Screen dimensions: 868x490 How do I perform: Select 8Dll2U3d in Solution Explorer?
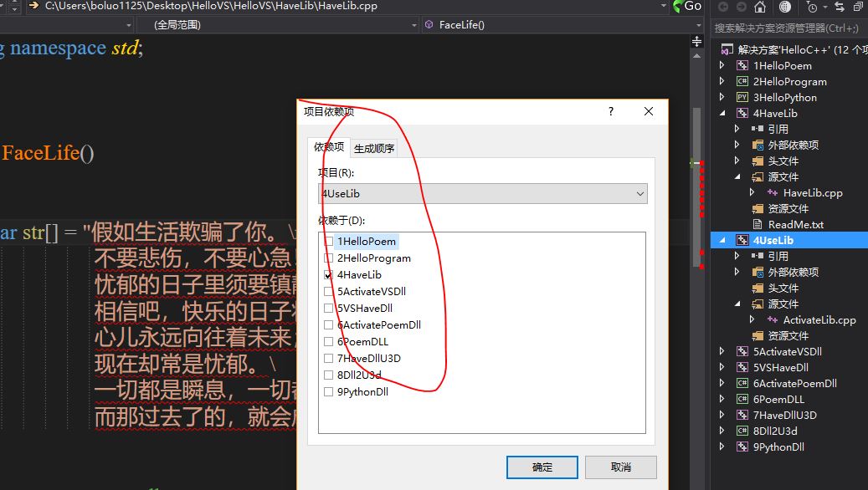click(775, 431)
